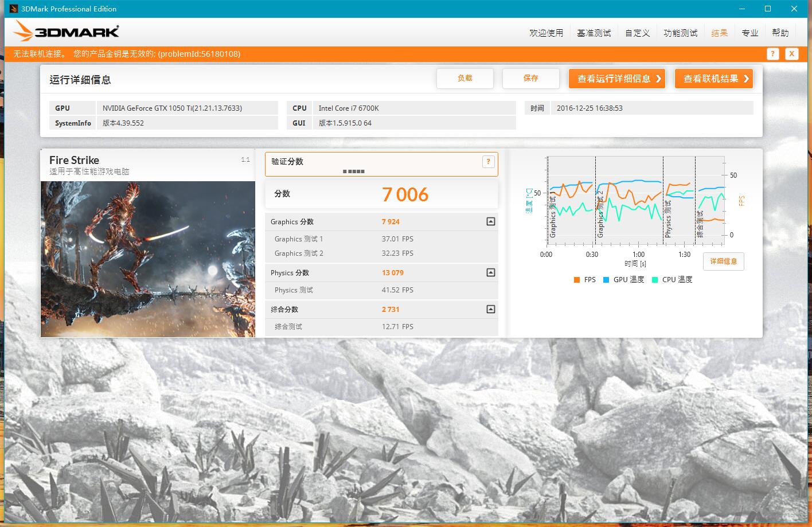The image size is (812, 527).
Task: Open help for the connection error message
Action: [x=772, y=53]
